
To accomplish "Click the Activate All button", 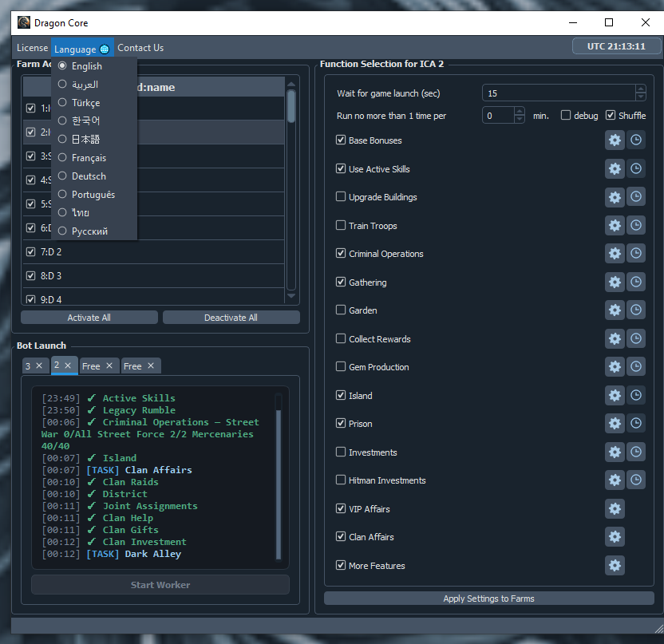I will coord(89,318).
